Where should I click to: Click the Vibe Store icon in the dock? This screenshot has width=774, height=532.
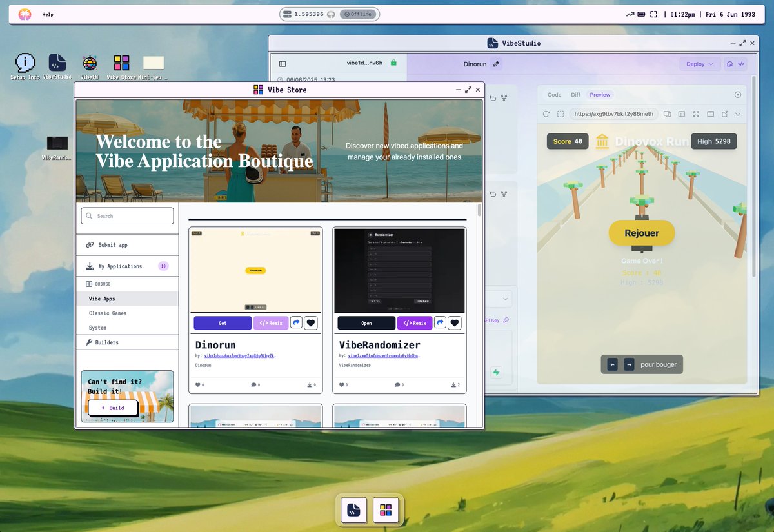pos(386,510)
